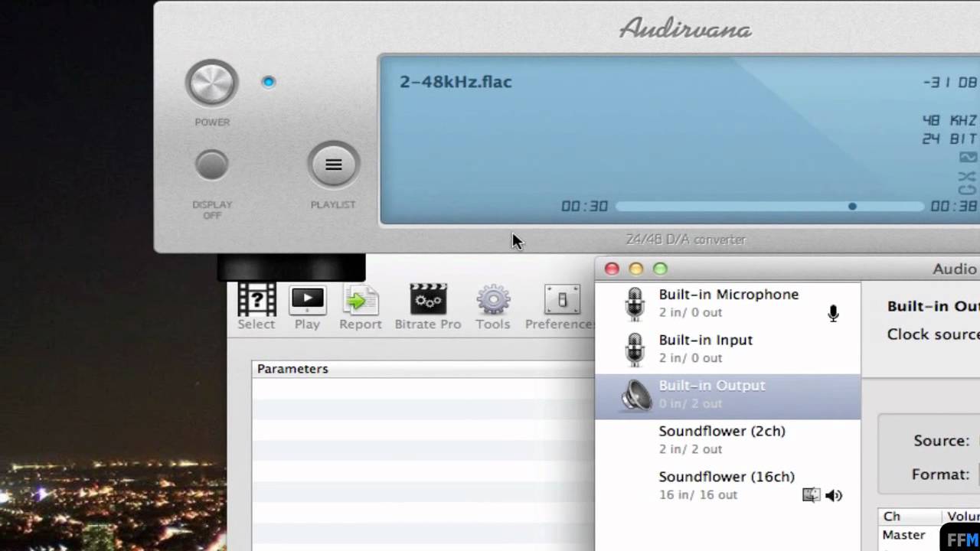Open the Report toolbar icon
980x551 pixels.
[361, 299]
